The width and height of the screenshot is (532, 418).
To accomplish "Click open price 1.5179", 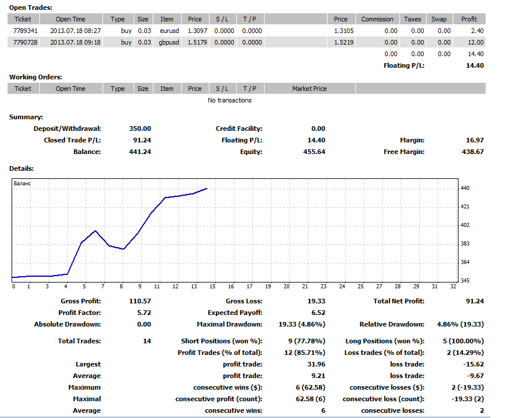I will pyautogui.click(x=197, y=42).
